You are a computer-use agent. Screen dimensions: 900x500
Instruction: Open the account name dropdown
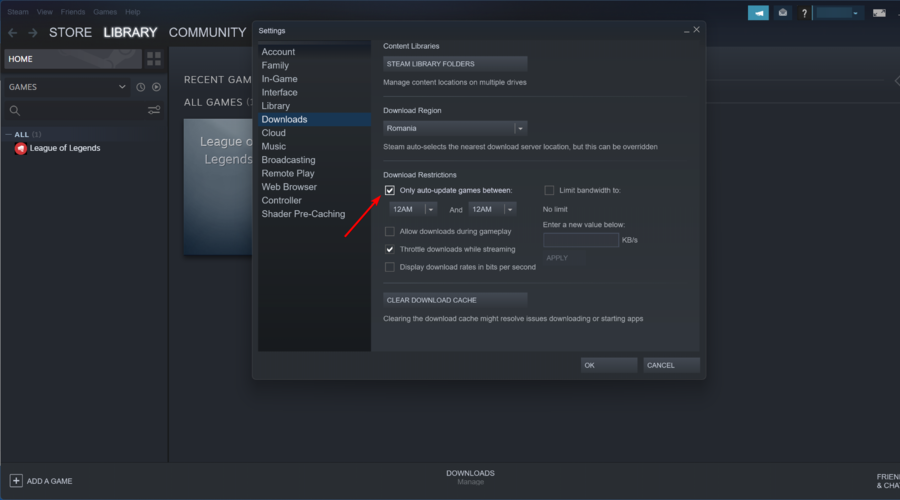click(838, 13)
